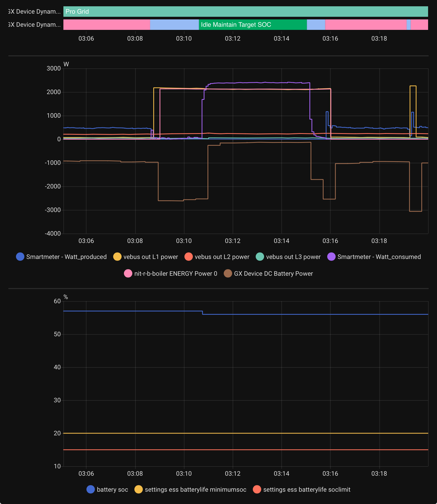Toggle GX Device DC Battery Power series

(268, 274)
